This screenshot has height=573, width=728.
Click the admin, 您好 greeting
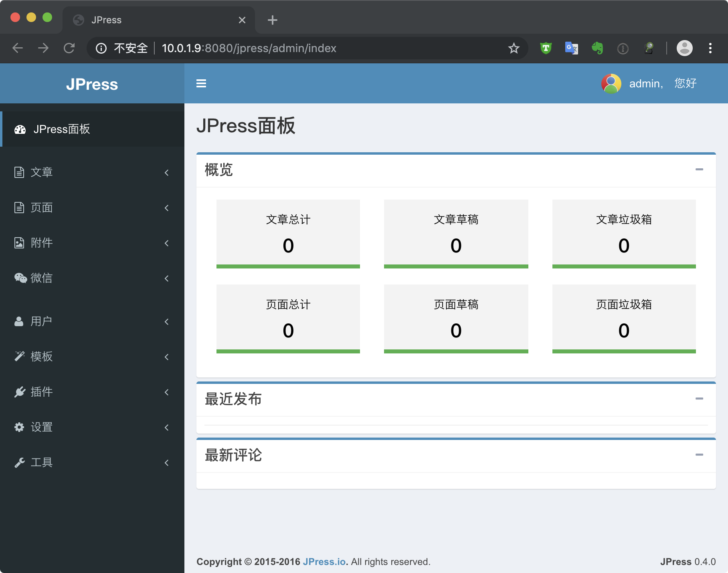[663, 83]
